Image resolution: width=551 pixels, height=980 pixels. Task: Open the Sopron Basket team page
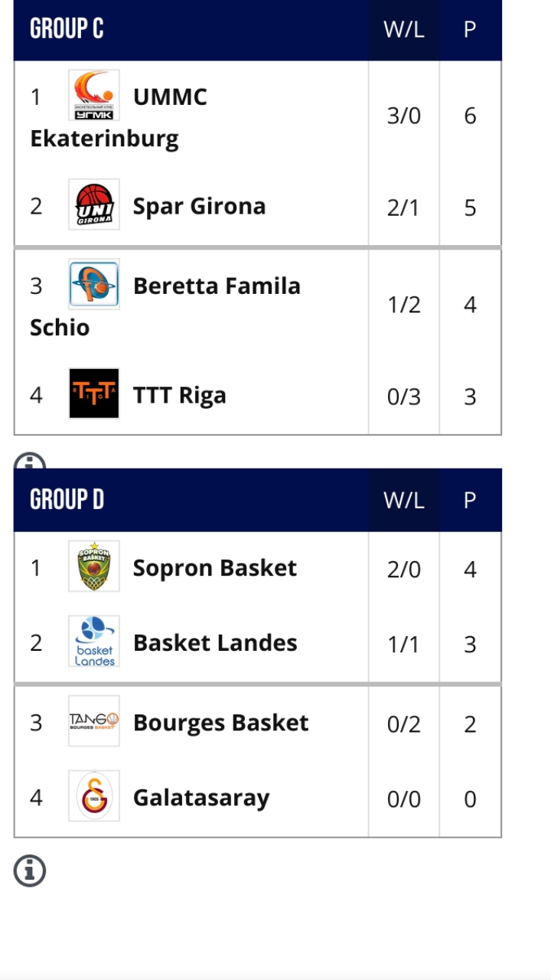pyautogui.click(x=214, y=568)
